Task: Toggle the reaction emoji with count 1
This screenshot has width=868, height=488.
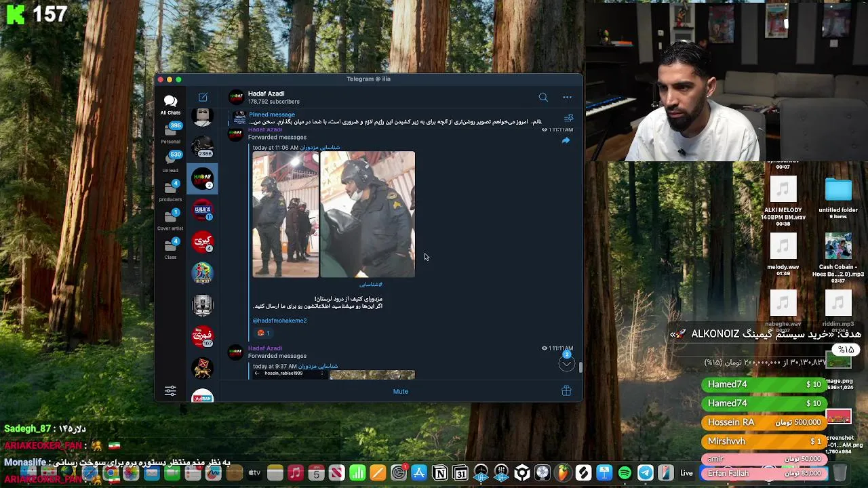Action: coord(263,333)
